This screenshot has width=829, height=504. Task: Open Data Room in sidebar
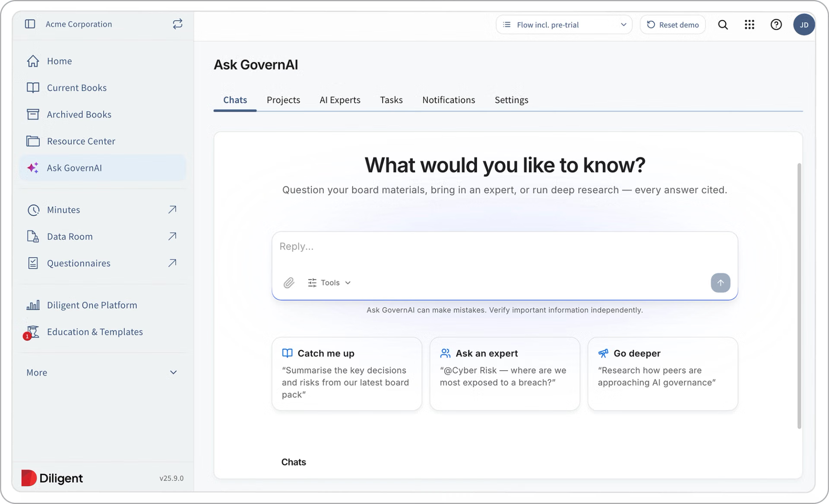click(x=103, y=237)
